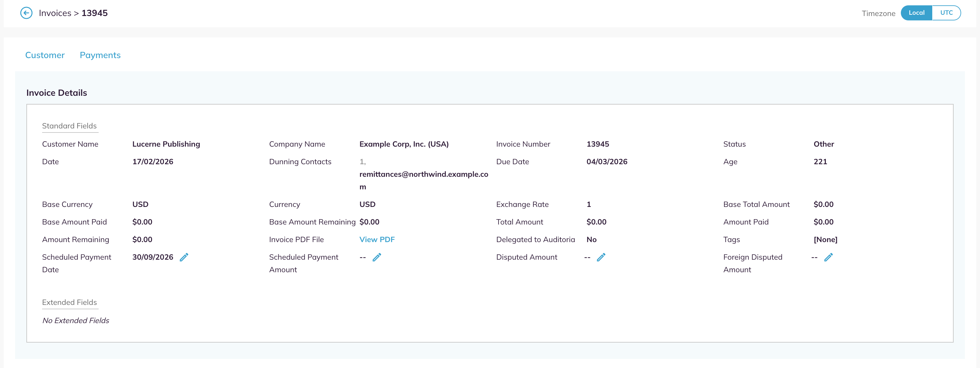
Task: Open the View PDF link
Action: coord(377,240)
